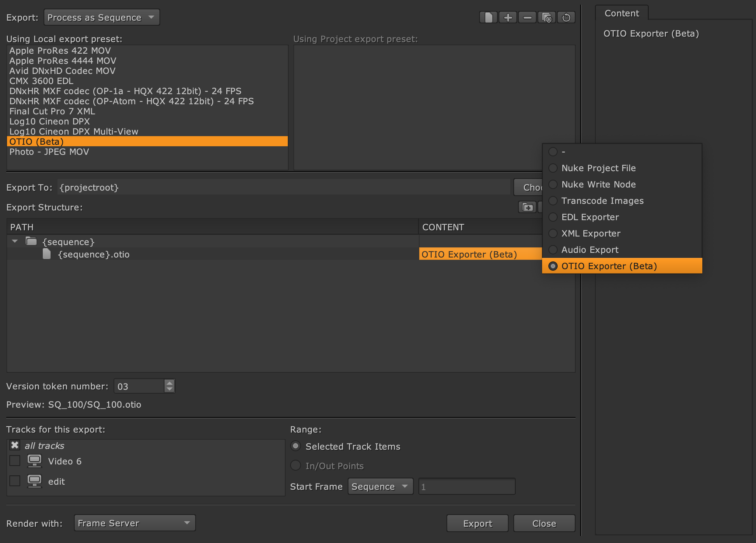Image resolution: width=756 pixels, height=543 pixels.
Task: Select DNxHR MXF OP-Atom 24 FPS preset
Action: 147,101
